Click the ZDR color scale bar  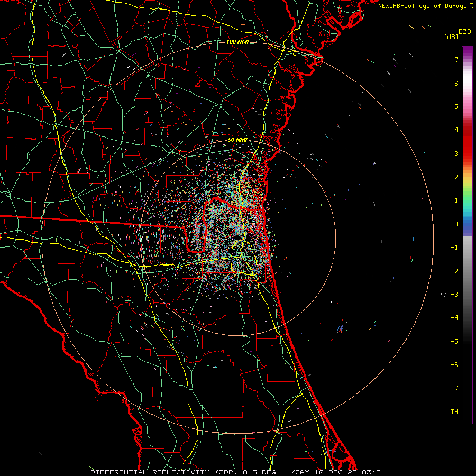click(467, 235)
